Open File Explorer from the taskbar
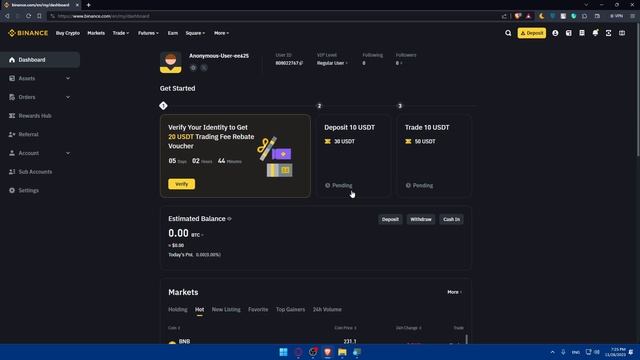Viewport: 640px width, 360px height. (x=342, y=352)
